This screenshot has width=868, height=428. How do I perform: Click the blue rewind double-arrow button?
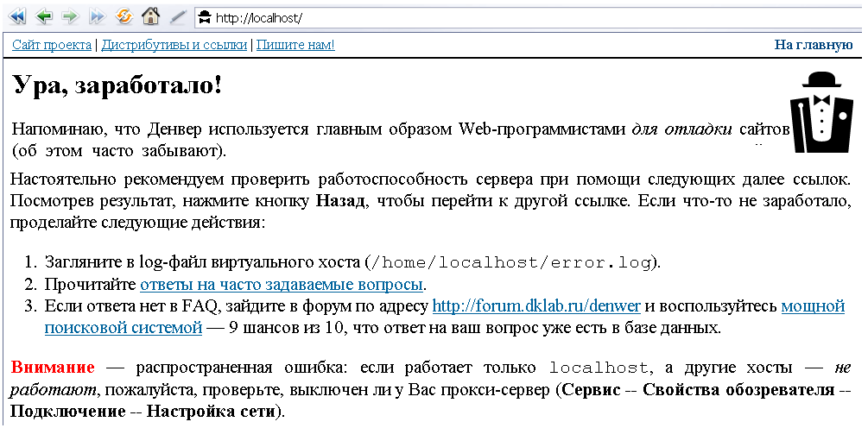pos(17,16)
